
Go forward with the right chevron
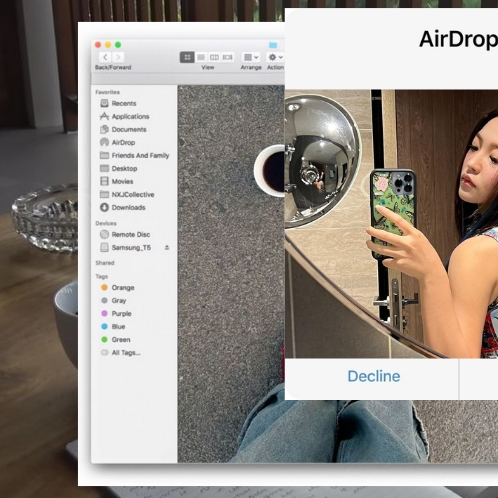coord(118,57)
